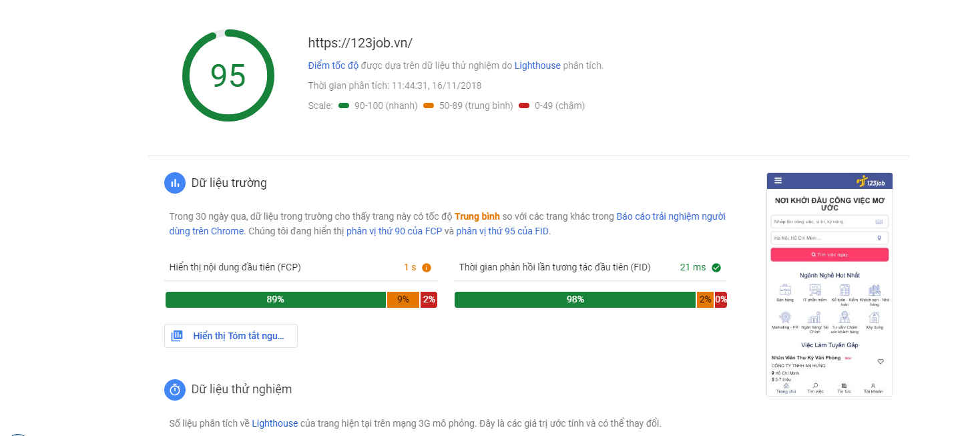Click the green 90-100 (nhanh) scale swatch
Viewport: 980px width, 436px height.
pos(344,105)
